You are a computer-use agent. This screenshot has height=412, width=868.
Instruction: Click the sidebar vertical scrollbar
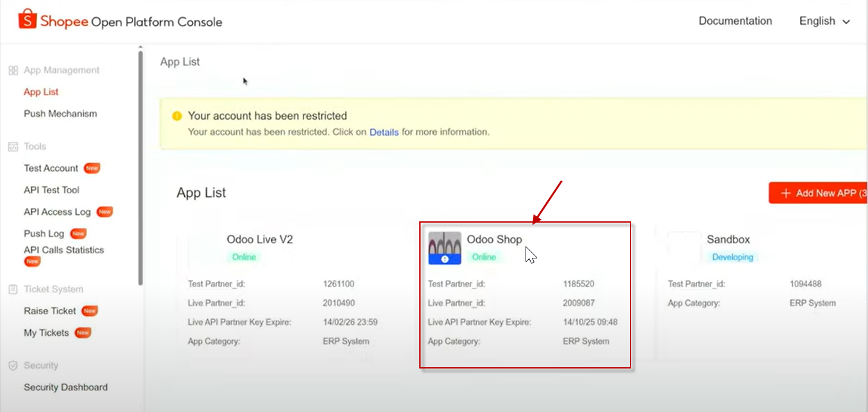(140, 168)
